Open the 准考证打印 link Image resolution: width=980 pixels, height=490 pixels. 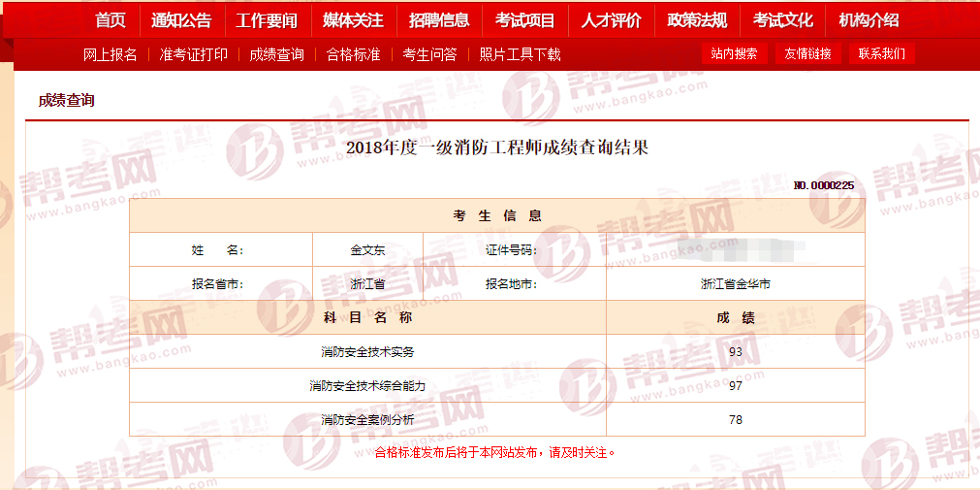click(x=193, y=54)
